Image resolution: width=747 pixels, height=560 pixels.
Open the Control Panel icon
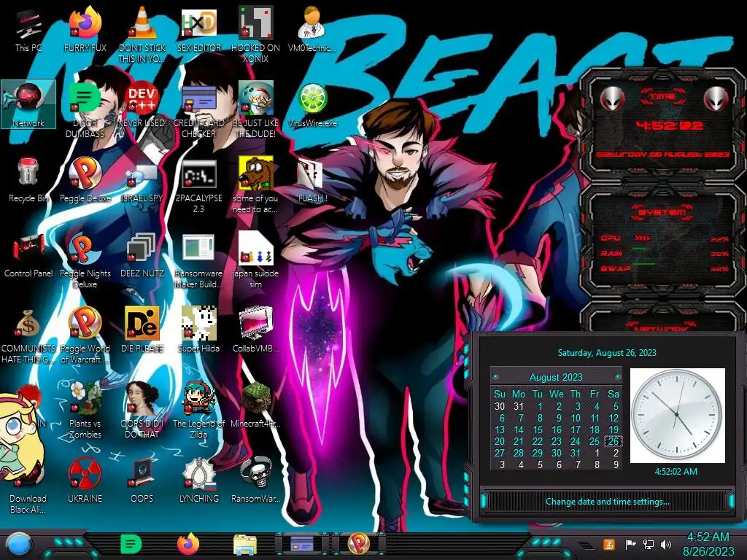(28, 255)
